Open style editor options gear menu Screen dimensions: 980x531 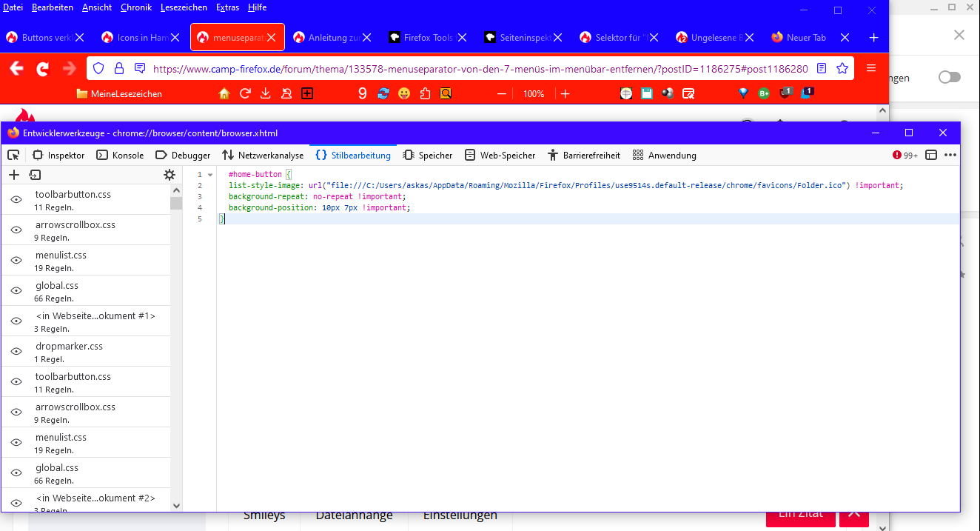(170, 175)
